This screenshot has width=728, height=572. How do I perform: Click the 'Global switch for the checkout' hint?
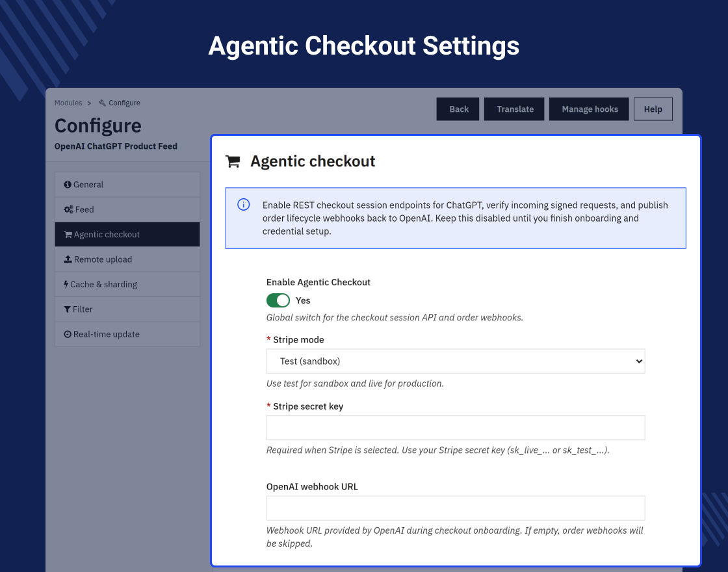coord(395,318)
